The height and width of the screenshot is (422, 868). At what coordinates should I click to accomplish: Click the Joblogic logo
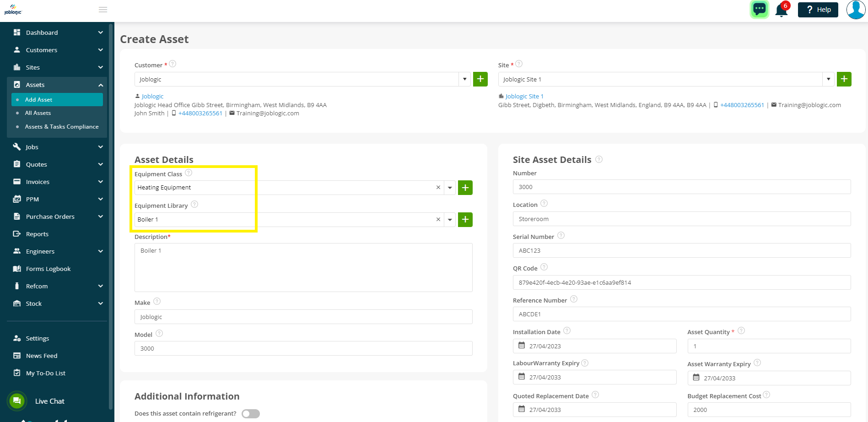(13, 10)
